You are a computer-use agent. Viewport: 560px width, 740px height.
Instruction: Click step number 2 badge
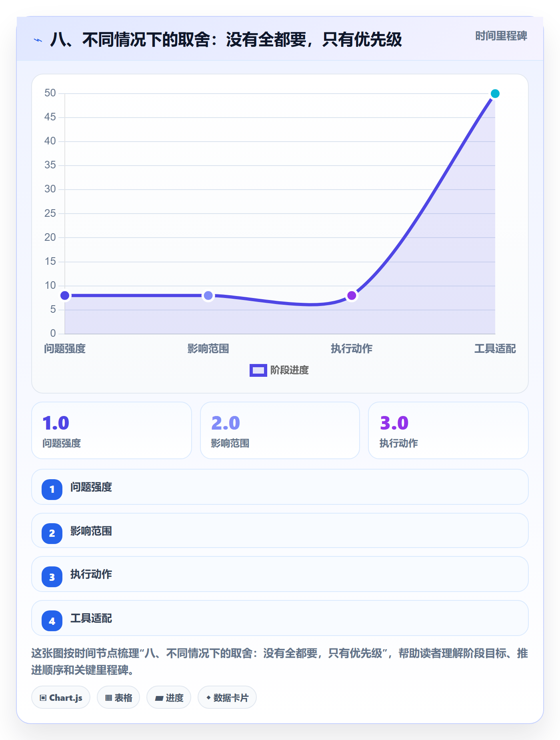click(52, 533)
